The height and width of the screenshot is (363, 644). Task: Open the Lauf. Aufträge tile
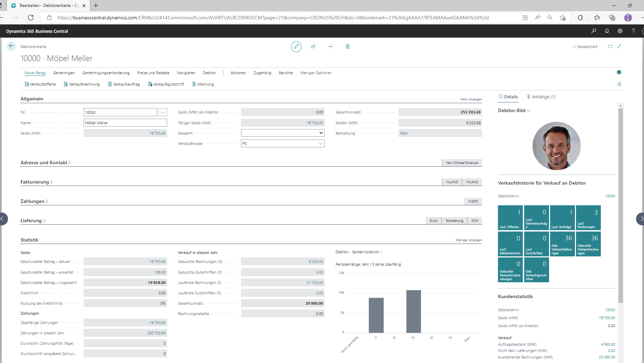click(563, 218)
